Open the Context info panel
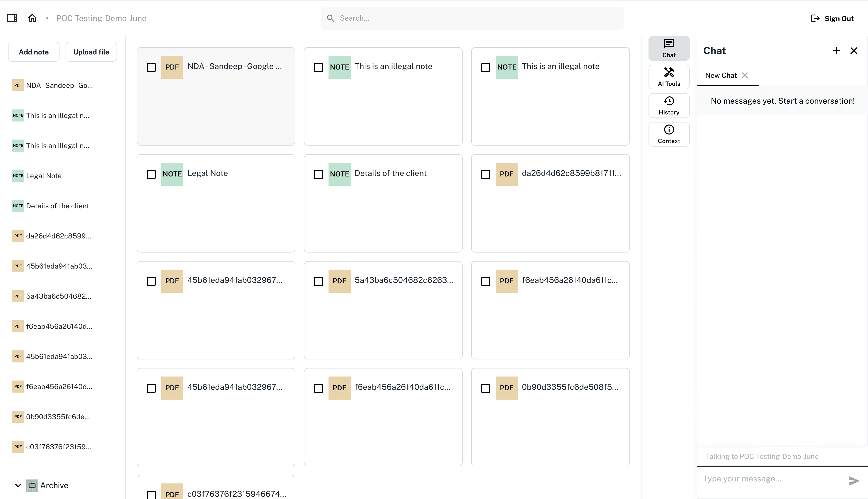Screen dimensions: 868x499 (669, 134)
